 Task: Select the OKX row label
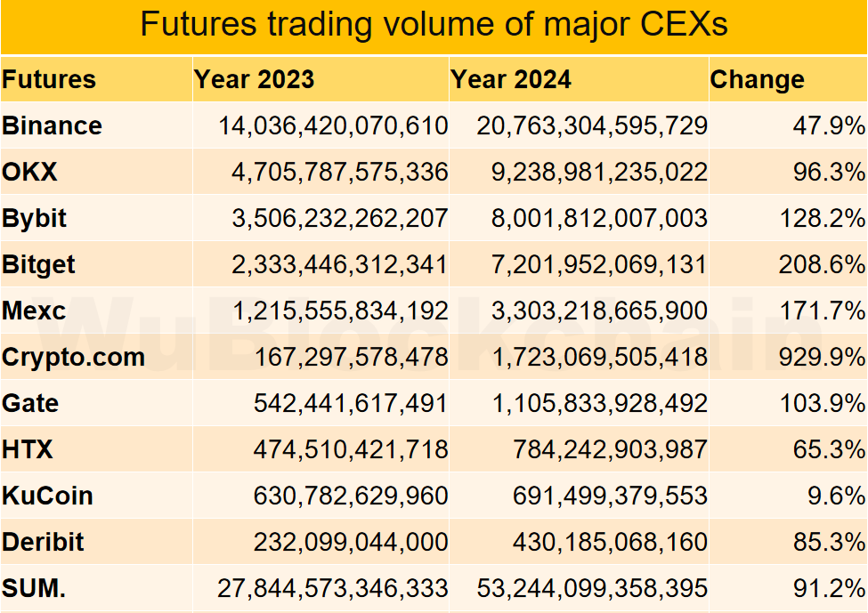click(x=30, y=172)
